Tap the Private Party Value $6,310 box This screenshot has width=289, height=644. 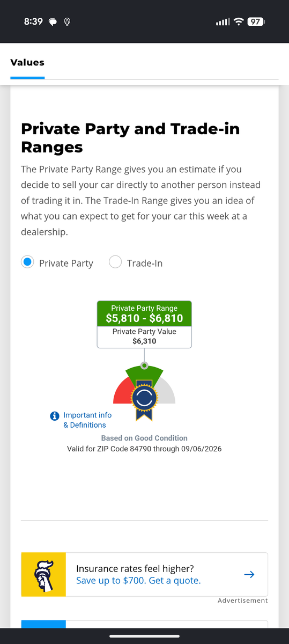coord(144,336)
